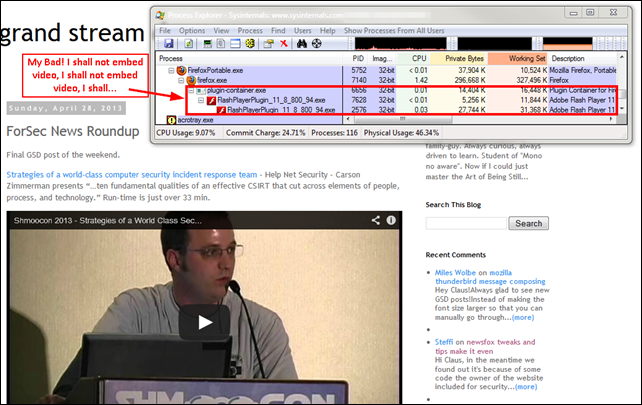The width and height of the screenshot is (642, 405).
Task: Open the newsfox tweaks and tips link
Action: (485, 346)
